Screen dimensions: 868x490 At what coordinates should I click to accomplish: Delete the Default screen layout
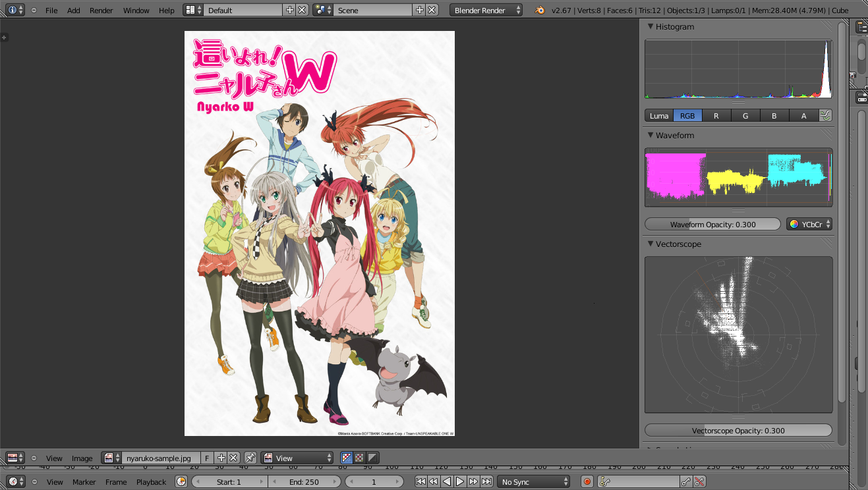click(x=302, y=10)
